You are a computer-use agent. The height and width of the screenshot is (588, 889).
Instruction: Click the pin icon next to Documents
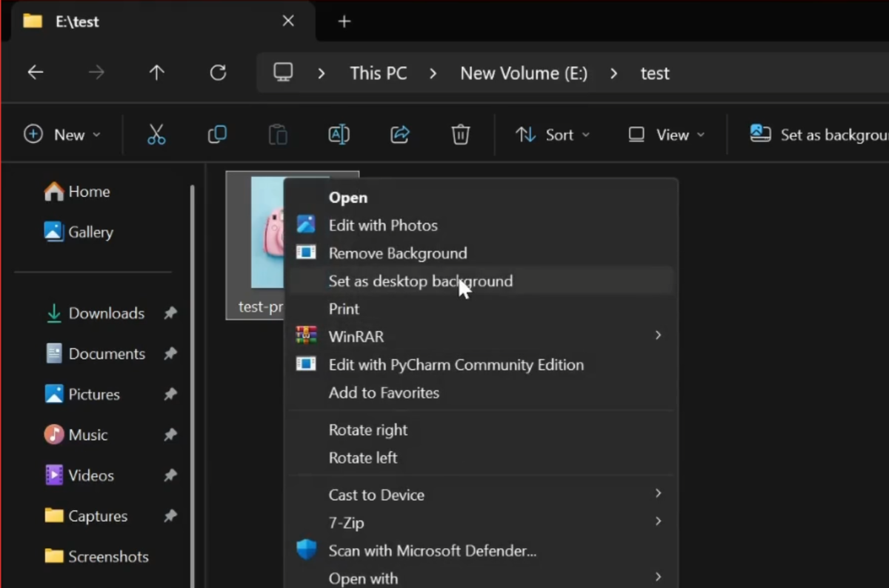[170, 354]
